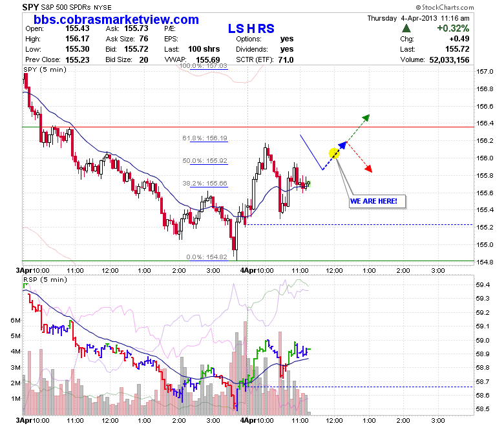Image resolution: width=504 pixels, height=426 pixels.
Task: Click the Volume value 52,033,156
Action: point(449,59)
